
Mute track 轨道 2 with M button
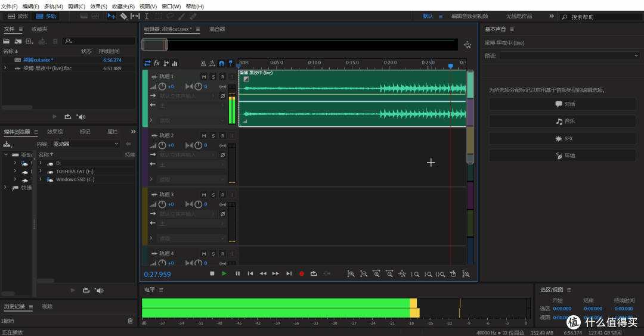[x=204, y=136]
